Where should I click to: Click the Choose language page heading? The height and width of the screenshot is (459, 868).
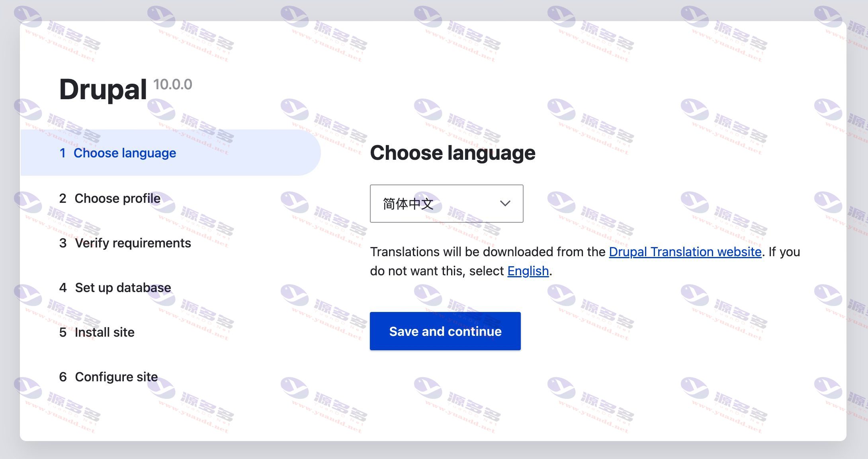[453, 153]
